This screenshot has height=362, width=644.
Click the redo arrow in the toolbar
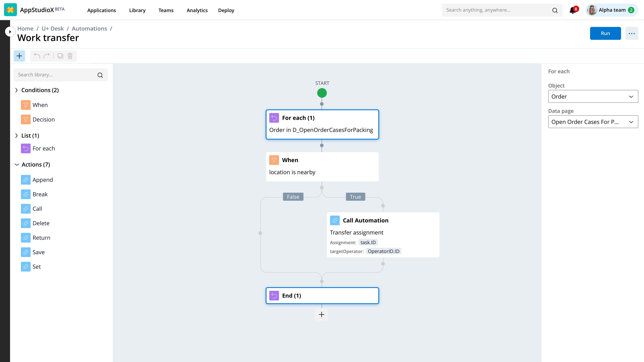point(47,56)
